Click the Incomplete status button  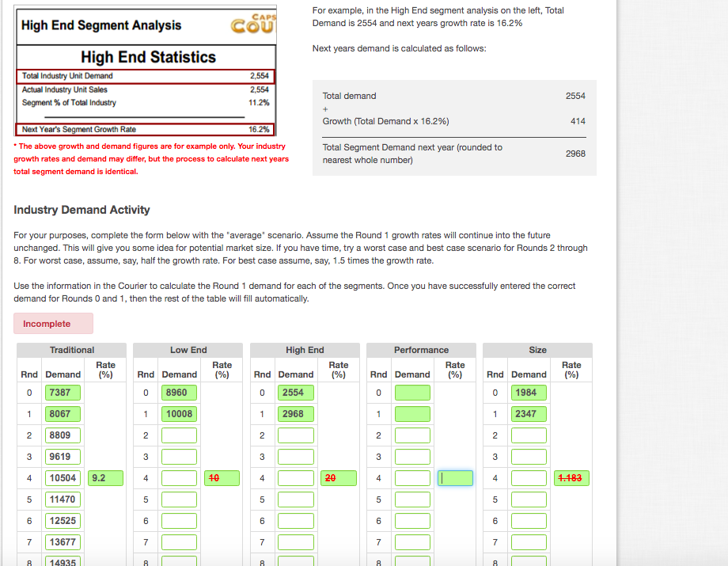(x=53, y=323)
